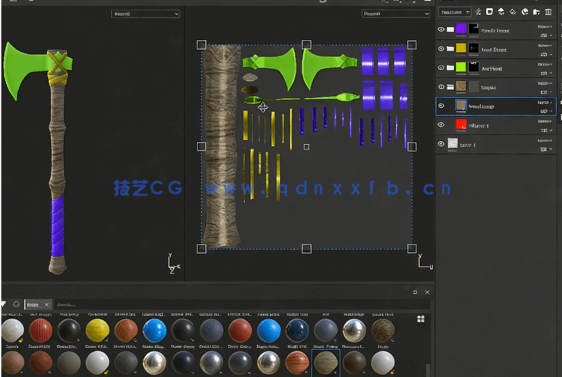The height and width of the screenshot is (377, 562).
Task: Open blend mode dropdown of bottom Layer 1
Action: [545, 140]
